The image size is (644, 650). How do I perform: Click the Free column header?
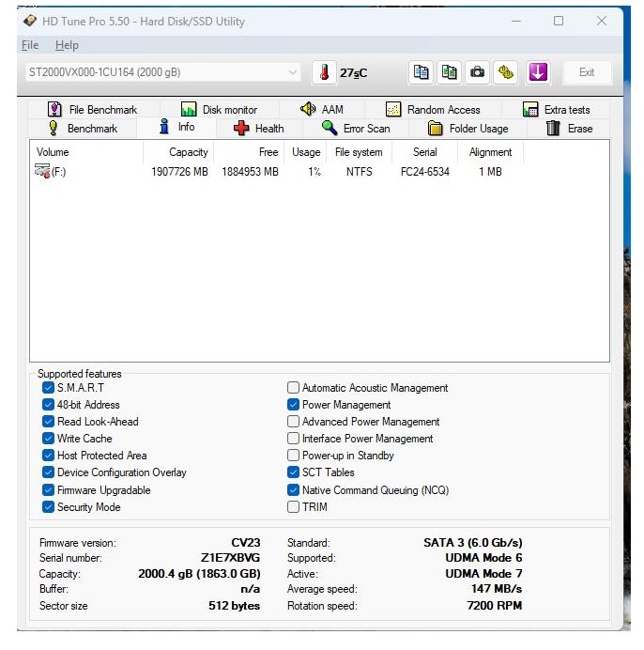click(x=268, y=152)
